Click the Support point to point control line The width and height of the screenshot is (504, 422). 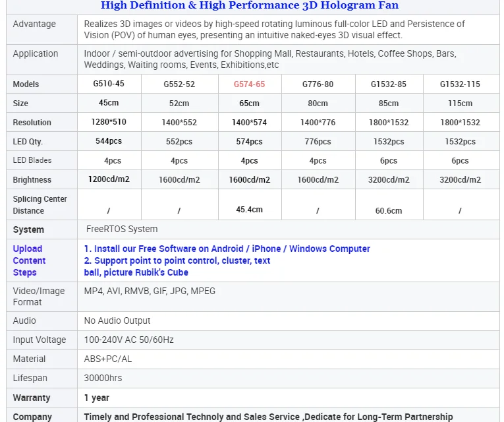(x=177, y=260)
